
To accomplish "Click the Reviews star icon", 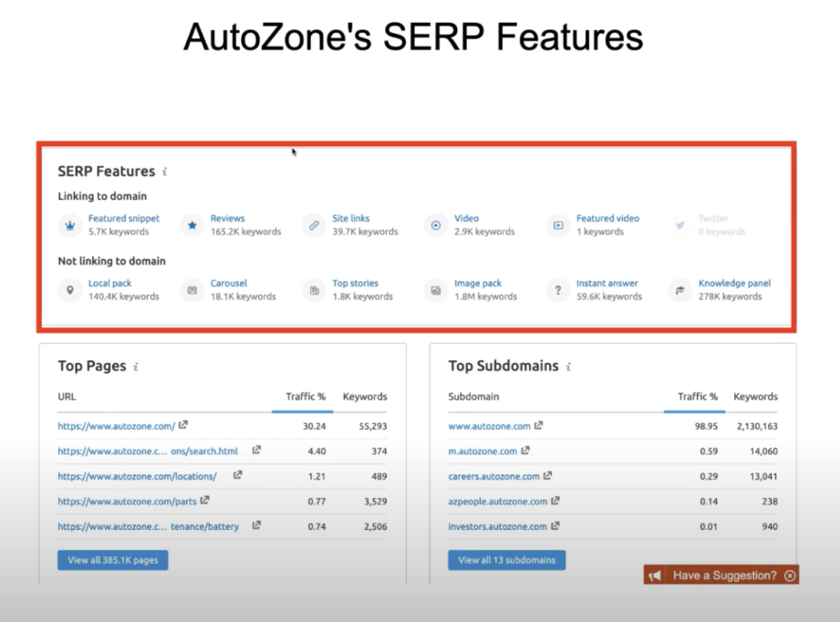I will tap(192, 224).
